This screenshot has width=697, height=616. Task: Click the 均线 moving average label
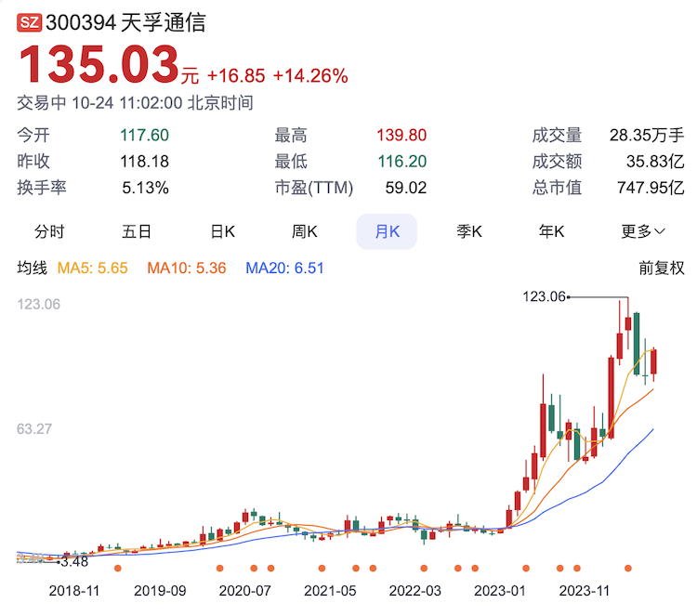(x=32, y=268)
